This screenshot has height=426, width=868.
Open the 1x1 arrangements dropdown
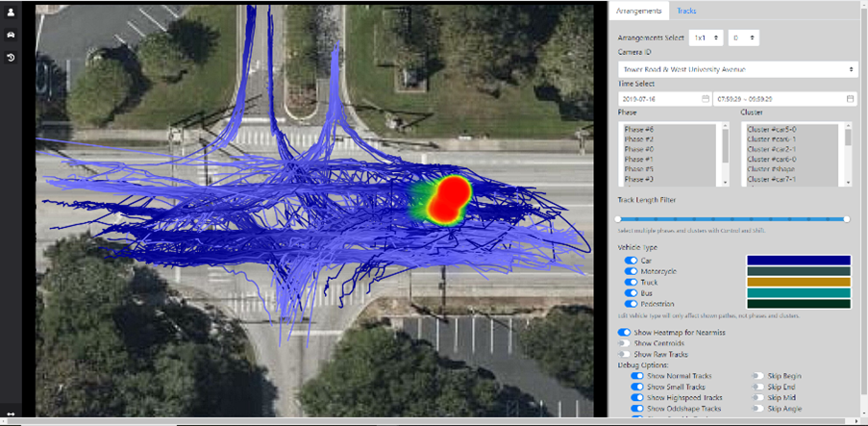(706, 38)
